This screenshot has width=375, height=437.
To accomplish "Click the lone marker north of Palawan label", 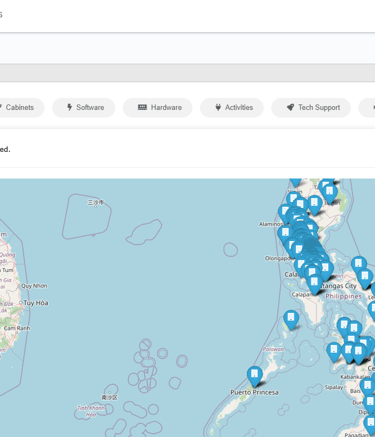I will 291,320.
